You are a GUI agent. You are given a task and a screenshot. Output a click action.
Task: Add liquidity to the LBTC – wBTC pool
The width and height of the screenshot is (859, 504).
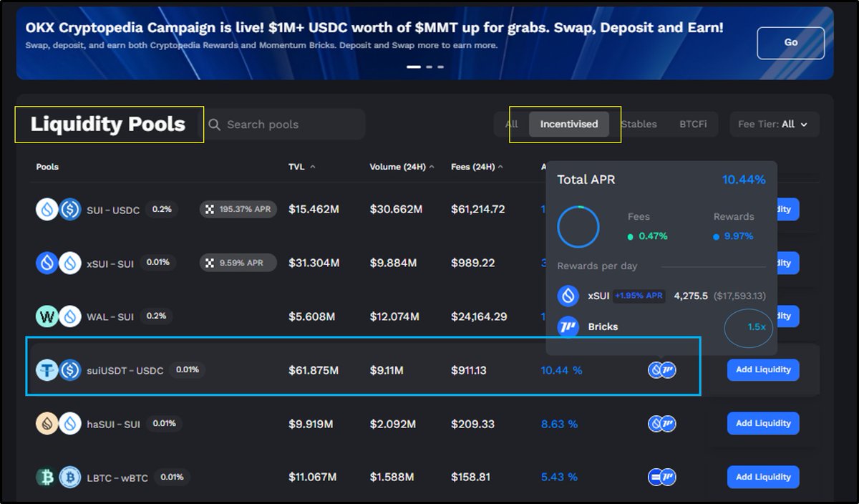[763, 477]
